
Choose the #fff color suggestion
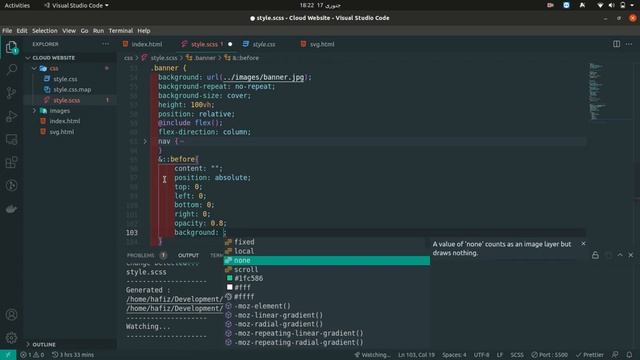tap(327, 287)
